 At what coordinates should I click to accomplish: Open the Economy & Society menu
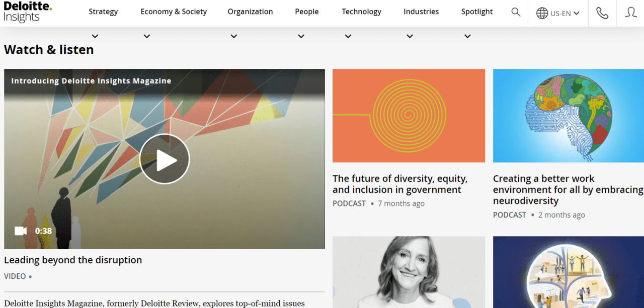pyautogui.click(x=174, y=12)
